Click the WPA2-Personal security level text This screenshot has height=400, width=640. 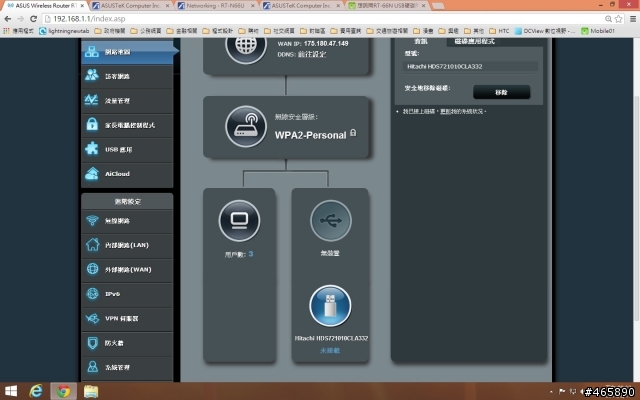click(310, 135)
